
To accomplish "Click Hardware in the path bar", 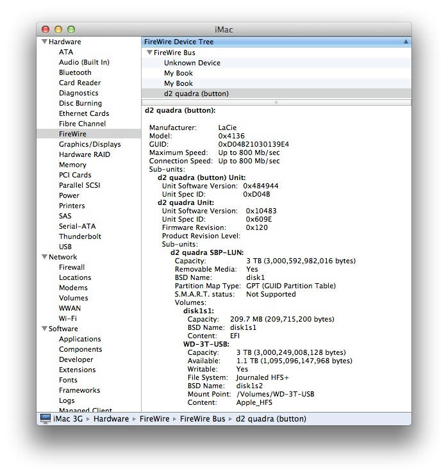I will coord(111,419).
